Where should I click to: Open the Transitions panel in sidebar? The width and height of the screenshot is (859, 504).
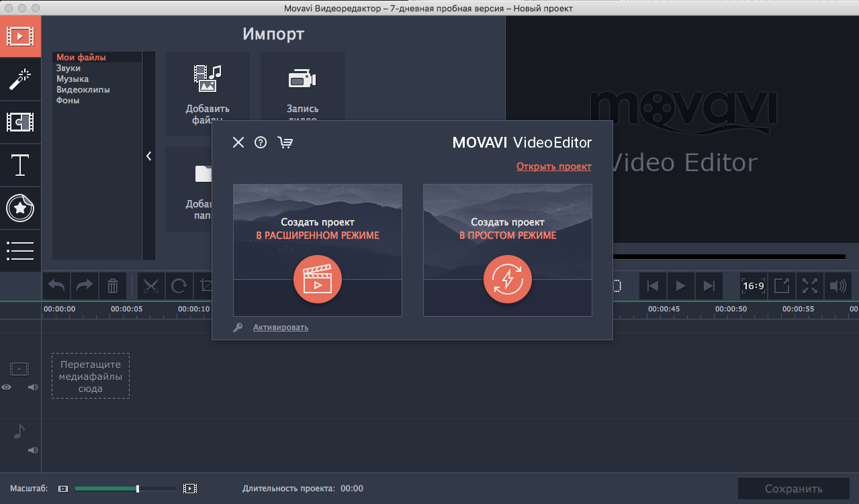(20, 122)
